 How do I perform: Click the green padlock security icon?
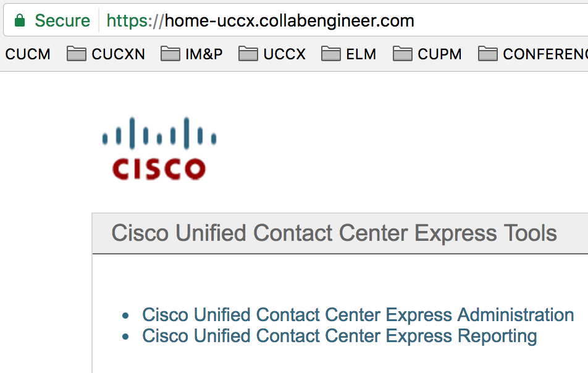point(20,21)
